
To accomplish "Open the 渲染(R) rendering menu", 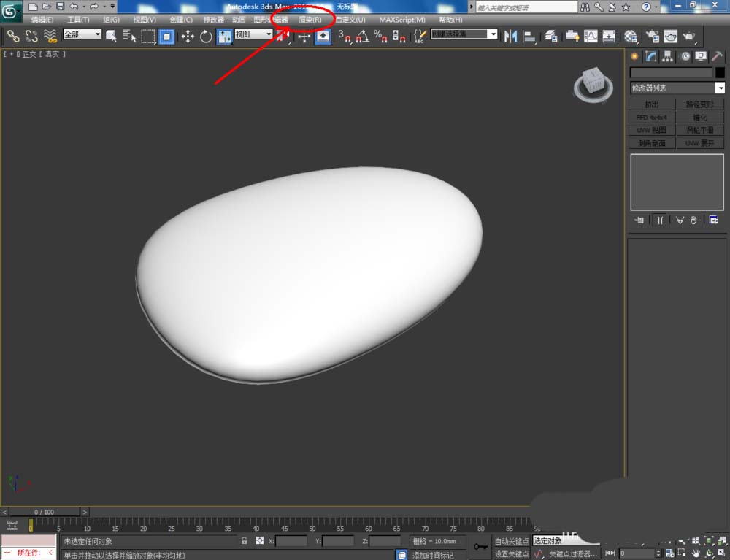I will (x=310, y=20).
